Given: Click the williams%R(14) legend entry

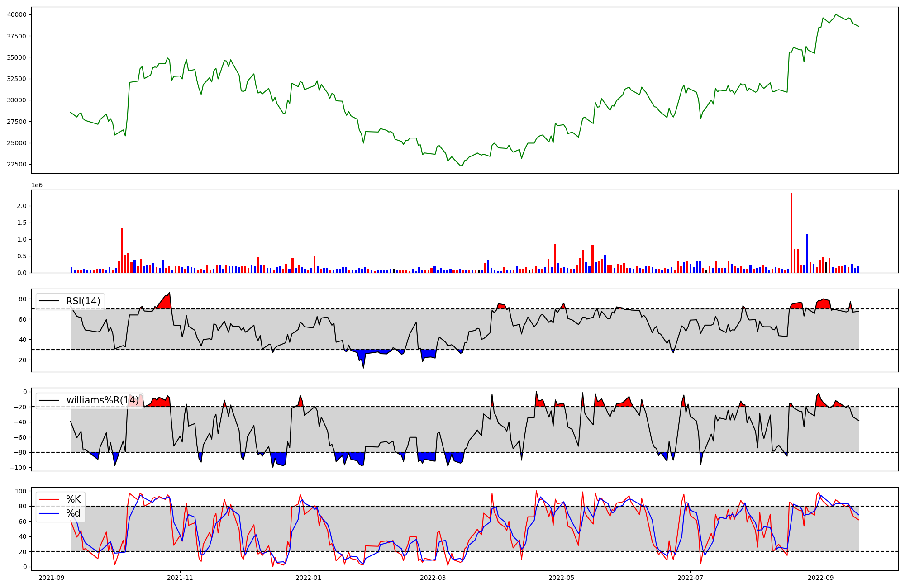Looking at the screenshot, I should (102, 400).
